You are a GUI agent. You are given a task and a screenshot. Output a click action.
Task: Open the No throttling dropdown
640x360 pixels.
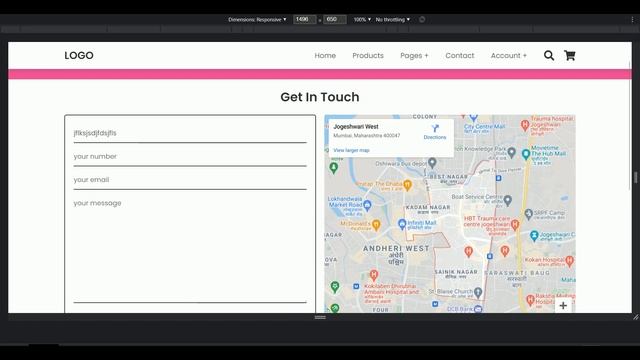tap(393, 20)
